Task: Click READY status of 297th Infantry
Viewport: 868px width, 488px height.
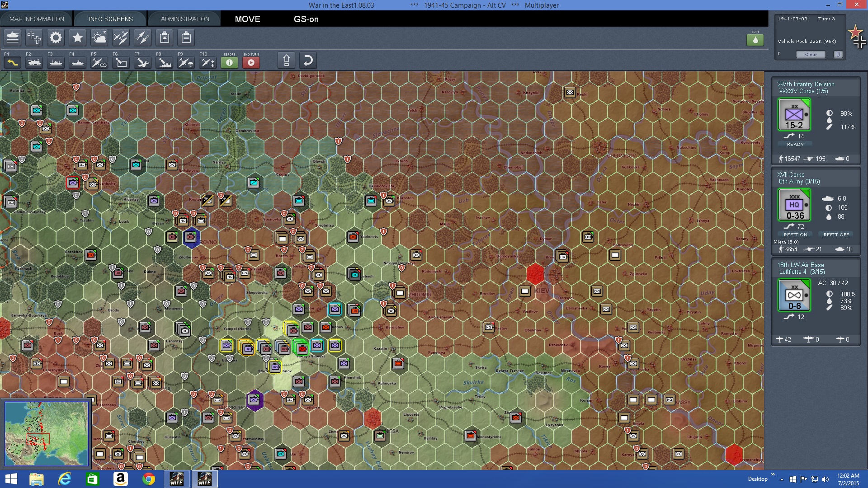Action: (795, 144)
